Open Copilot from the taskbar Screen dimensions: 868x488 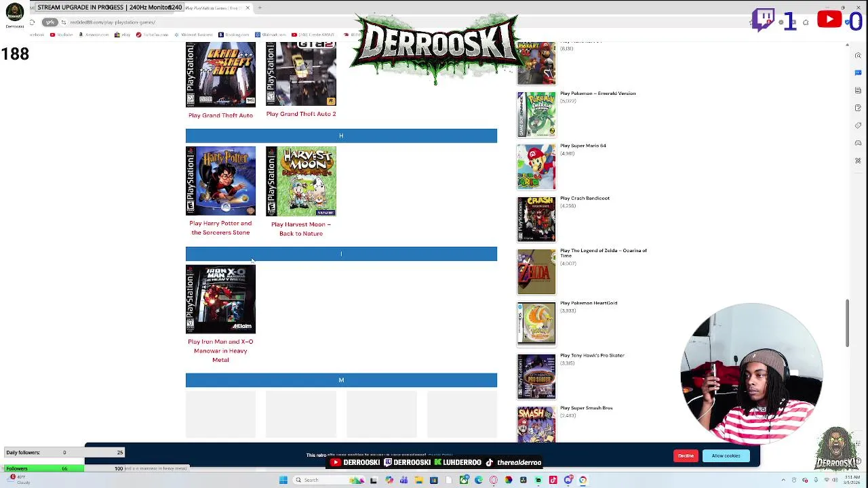[389, 480]
